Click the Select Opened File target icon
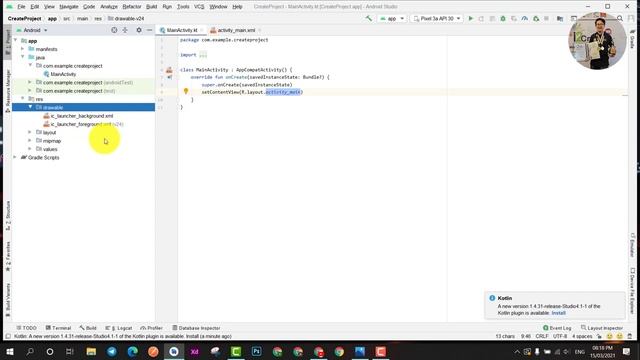This screenshot has width=640, height=360. pyautogui.click(x=114, y=30)
